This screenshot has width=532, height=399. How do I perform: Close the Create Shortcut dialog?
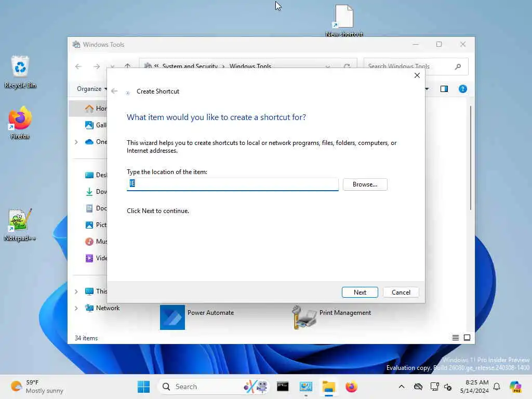[x=417, y=75]
